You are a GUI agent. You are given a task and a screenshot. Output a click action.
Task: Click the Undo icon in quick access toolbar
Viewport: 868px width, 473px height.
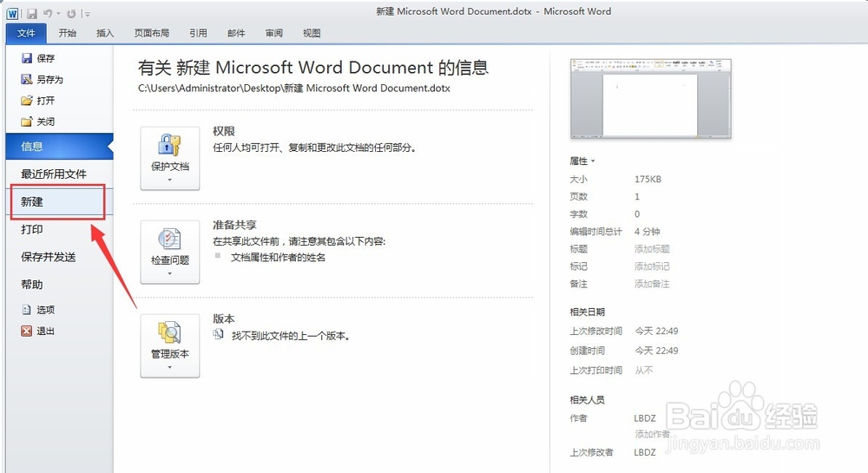click(x=48, y=14)
